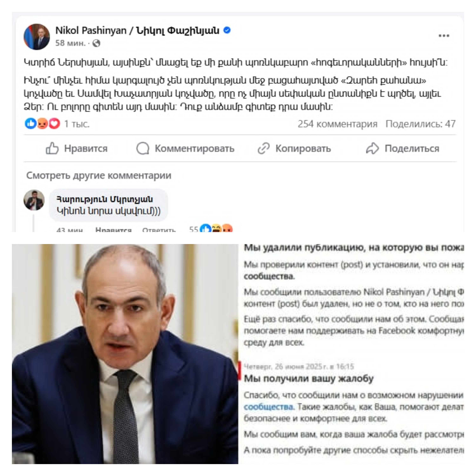Open the post's heart reaction icon
This screenshot has width=476, height=476.
point(54,123)
